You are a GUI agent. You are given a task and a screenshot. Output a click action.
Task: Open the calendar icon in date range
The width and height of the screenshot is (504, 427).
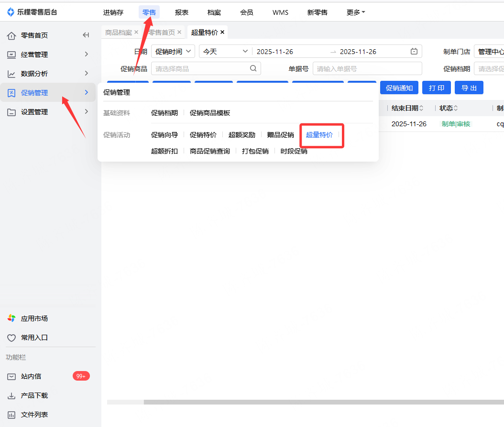(414, 52)
